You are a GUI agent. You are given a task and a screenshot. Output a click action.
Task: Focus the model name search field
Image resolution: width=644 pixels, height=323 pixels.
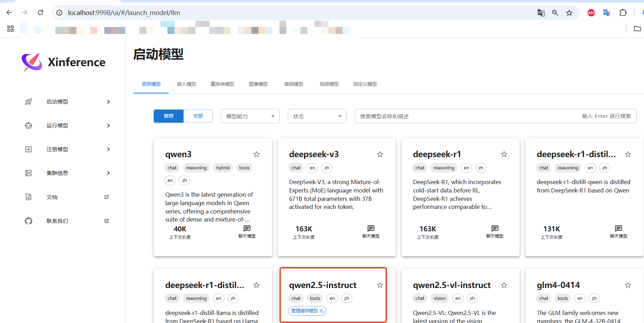click(496, 116)
